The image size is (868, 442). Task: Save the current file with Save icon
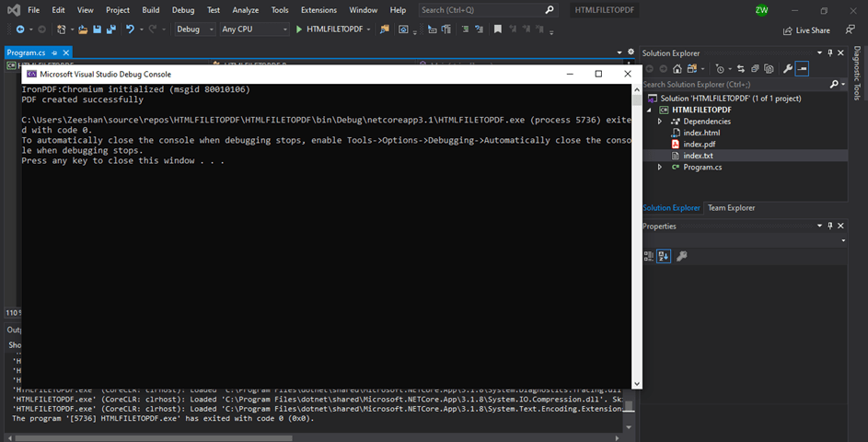tap(97, 29)
